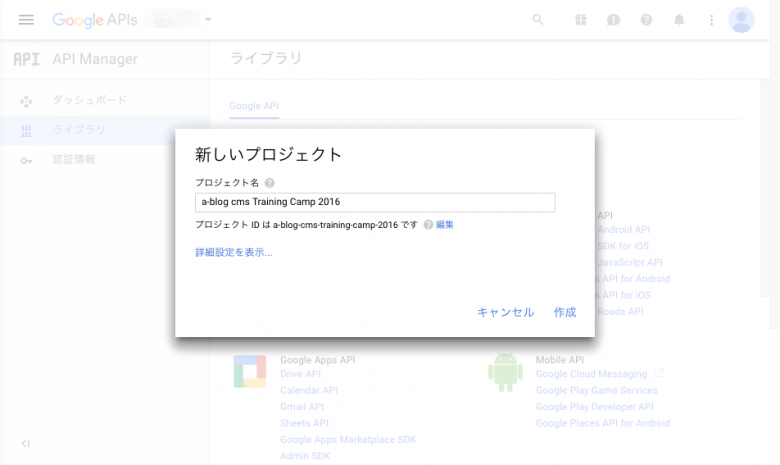Click help icon beside プロジェクト名 label

click(x=270, y=183)
